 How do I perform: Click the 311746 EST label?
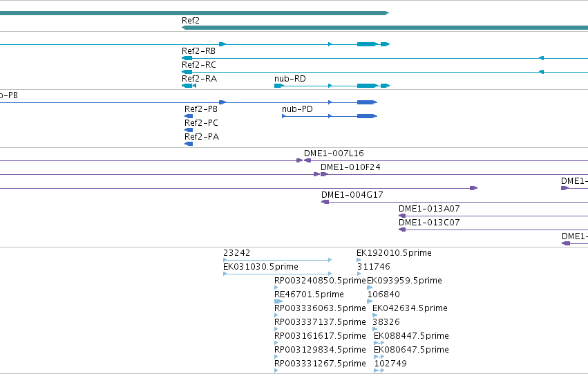pos(374,267)
